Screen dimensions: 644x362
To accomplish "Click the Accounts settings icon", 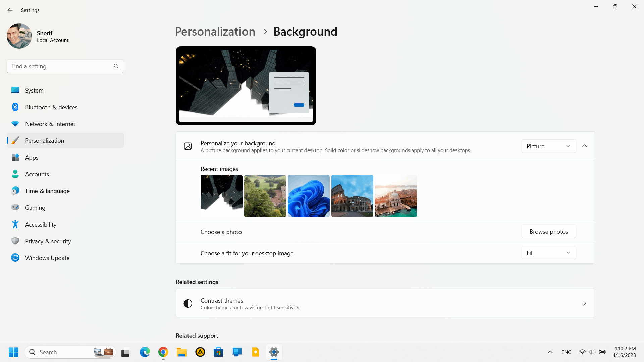I will [15, 174].
